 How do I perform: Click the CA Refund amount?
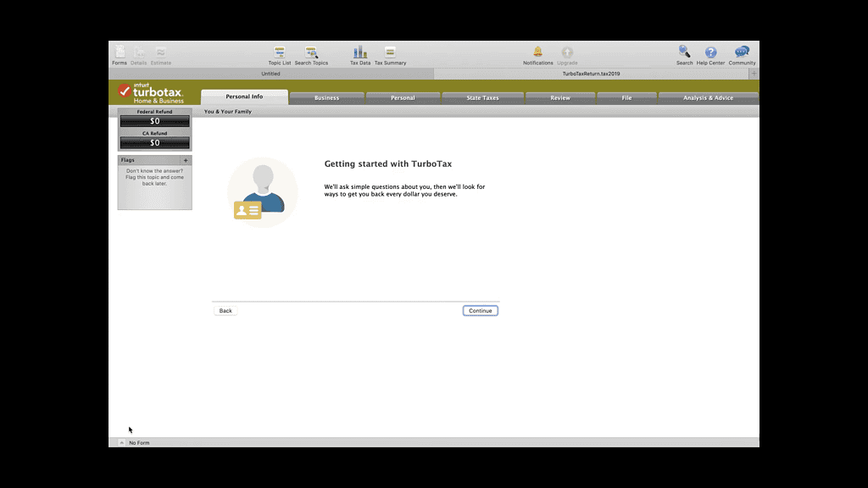pyautogui.click(x=154, y=142)
